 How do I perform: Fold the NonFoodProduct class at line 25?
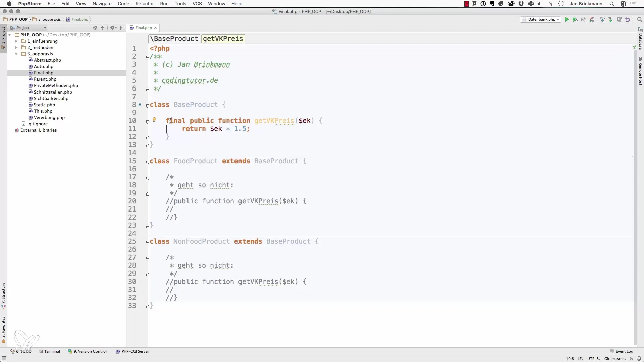tap(148, 242)
